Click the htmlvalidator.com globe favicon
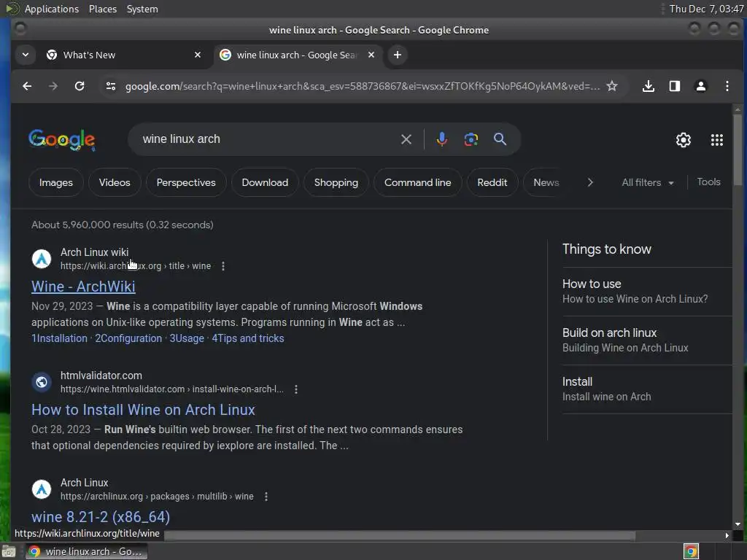The image size is (747, 560). click(42, 382)
